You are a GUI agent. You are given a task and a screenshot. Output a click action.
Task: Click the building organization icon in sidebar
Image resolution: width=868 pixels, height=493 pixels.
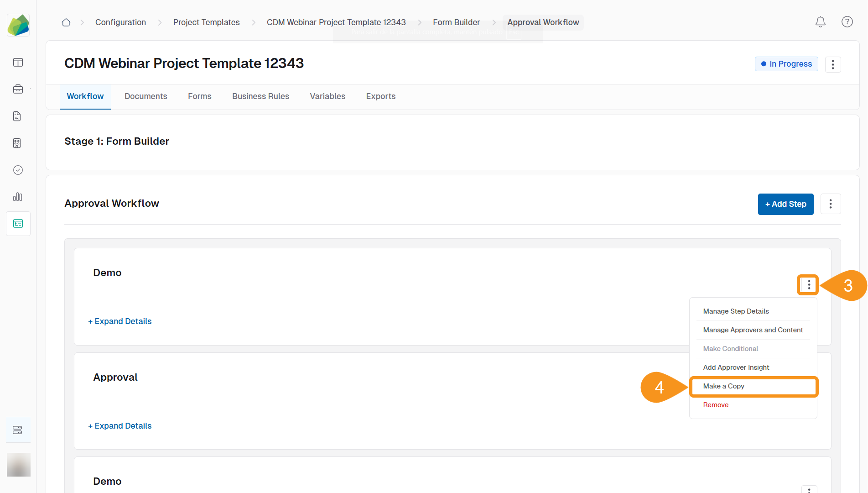click(x=17, y=143)
